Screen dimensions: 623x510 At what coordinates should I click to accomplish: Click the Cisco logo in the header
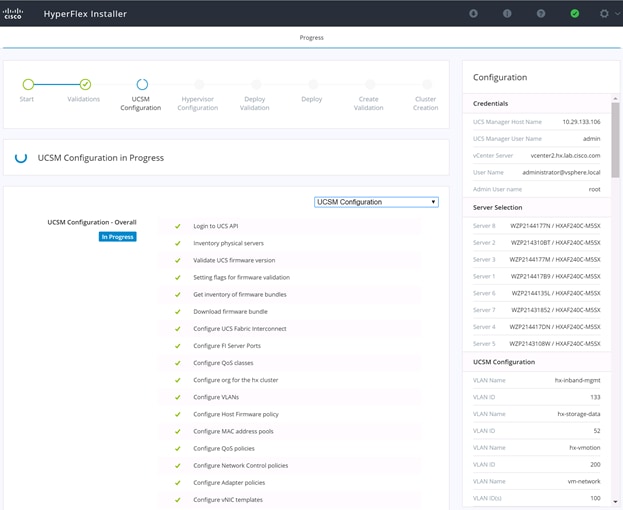click(x=13, y=14)
